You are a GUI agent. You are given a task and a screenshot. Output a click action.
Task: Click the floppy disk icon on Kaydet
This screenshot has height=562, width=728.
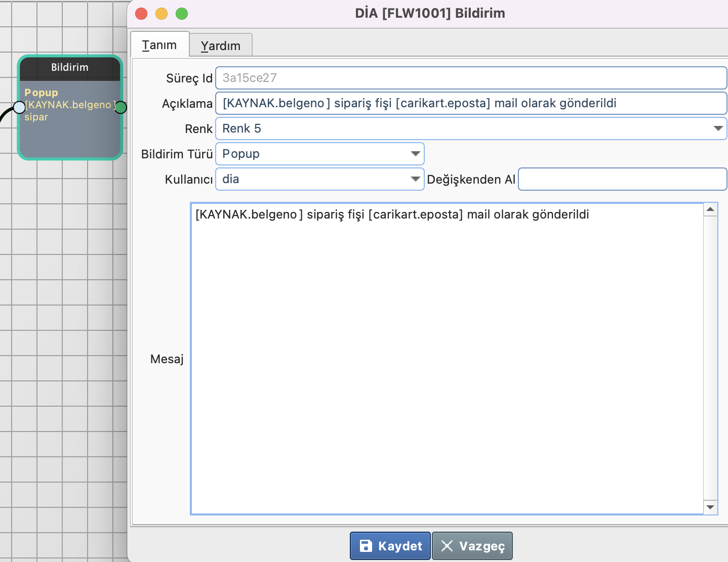pos(366,546)
